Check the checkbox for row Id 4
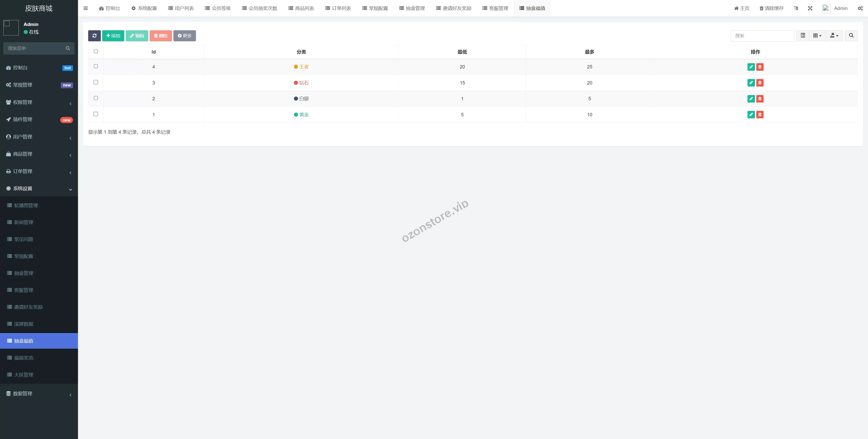This screenshot has width=868, height=439. click(x=96, y=66)
